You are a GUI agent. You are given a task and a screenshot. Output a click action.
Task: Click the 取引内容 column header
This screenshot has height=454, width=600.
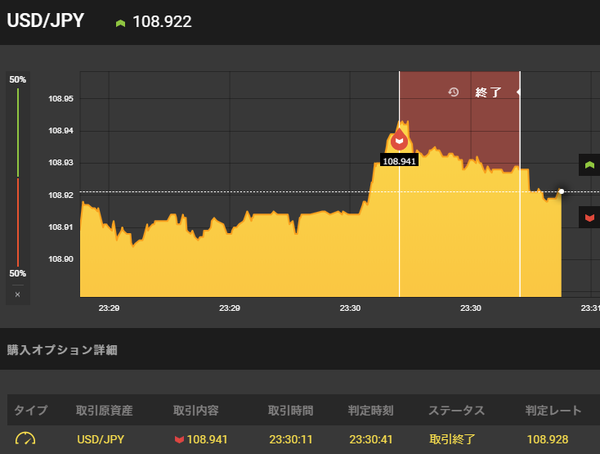click(x=196, y=410)
